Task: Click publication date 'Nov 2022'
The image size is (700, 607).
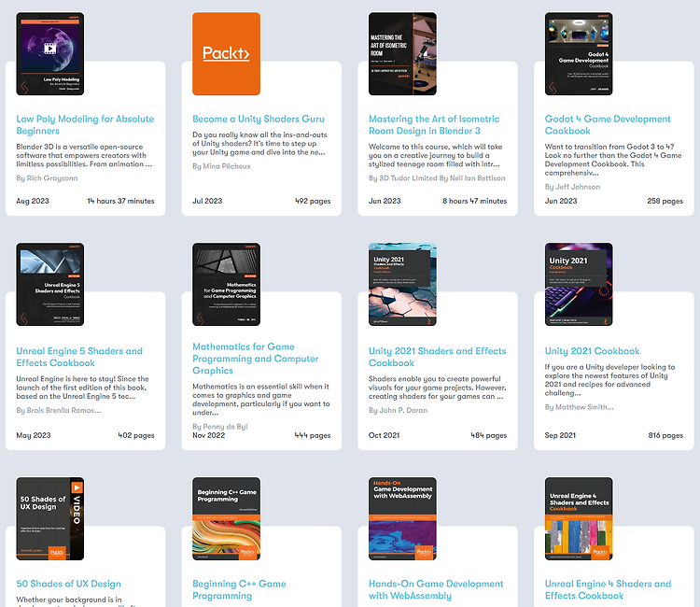Action: pyautogui.click(x=208, y=435)
